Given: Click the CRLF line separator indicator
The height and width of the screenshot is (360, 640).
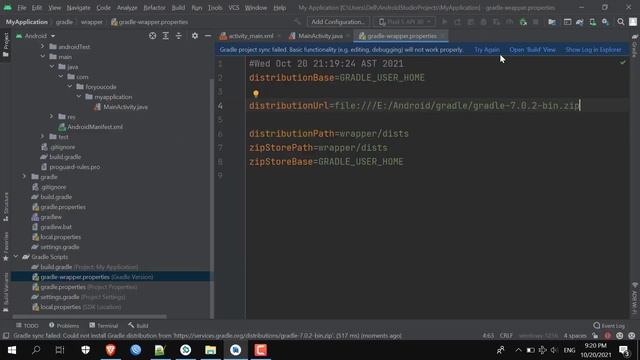Looking at the screenshot, I should point(506,336).
